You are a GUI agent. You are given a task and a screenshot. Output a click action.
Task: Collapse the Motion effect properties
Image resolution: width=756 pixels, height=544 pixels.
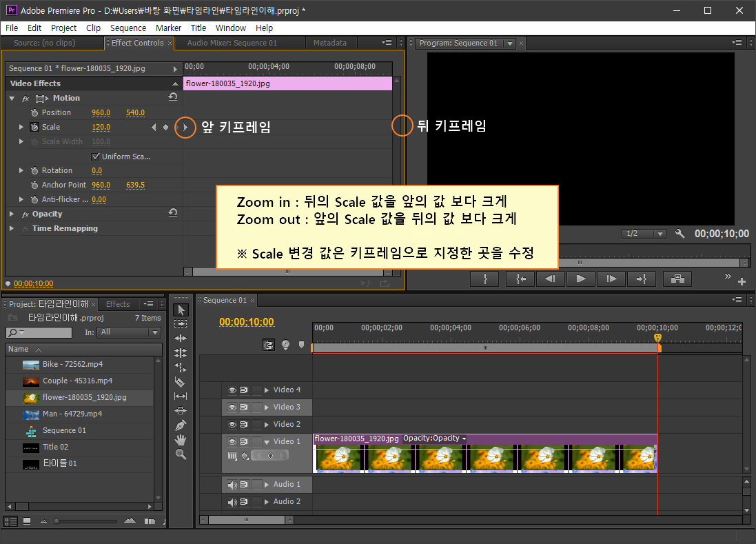[12, 99]
